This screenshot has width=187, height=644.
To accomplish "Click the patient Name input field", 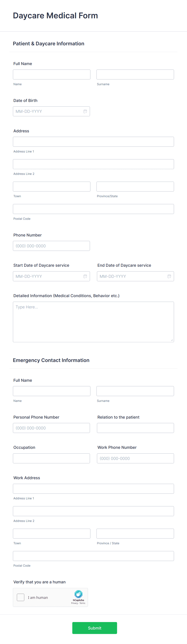I will 52,74.
